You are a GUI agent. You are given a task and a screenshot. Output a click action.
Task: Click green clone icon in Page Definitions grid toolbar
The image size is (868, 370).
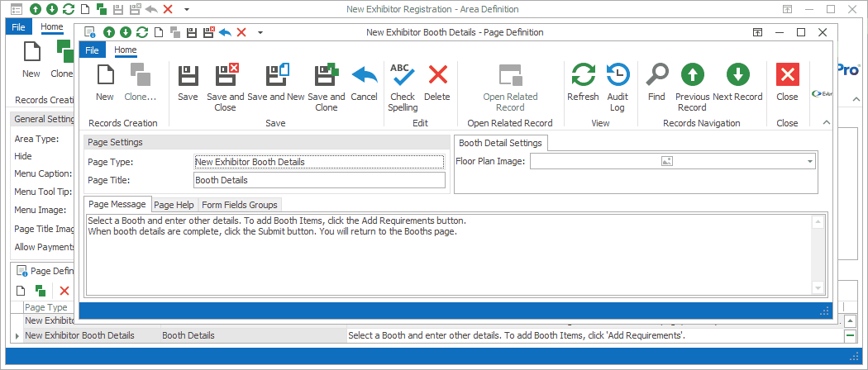tap(40, 291)
